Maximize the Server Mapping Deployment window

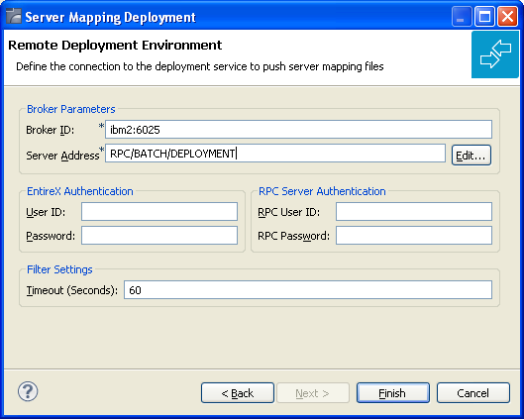(484, 17)
